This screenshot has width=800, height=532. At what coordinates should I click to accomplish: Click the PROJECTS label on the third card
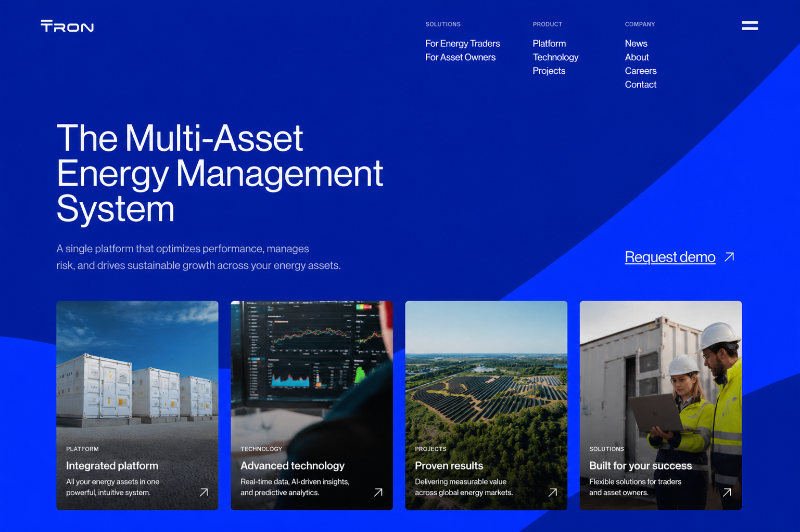(x=430, y=449)
